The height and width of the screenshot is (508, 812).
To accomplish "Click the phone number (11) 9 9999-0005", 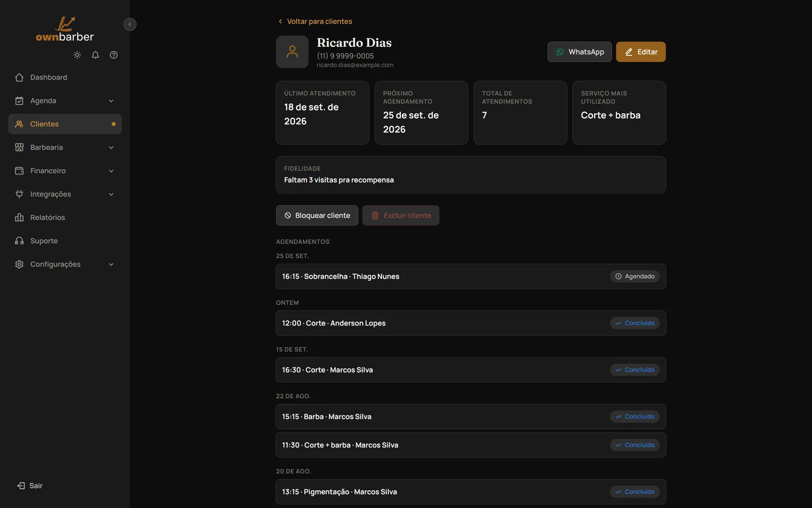I will 346,56.
